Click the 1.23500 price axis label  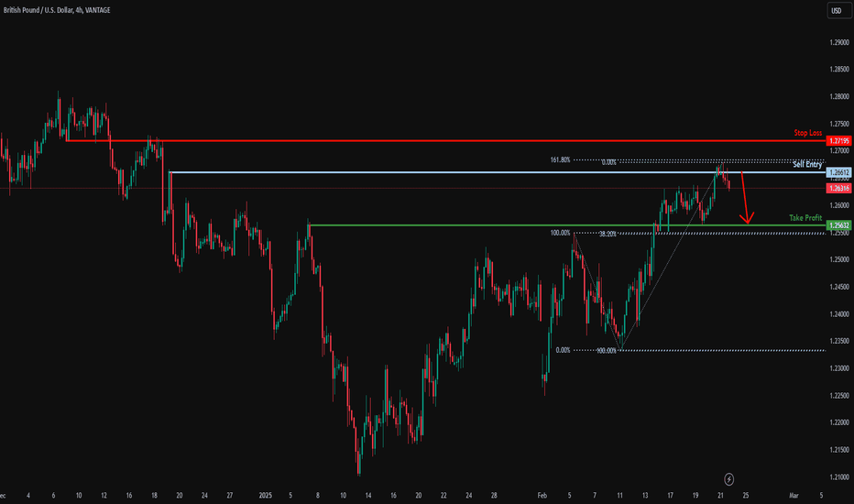(x=839, y=341)
